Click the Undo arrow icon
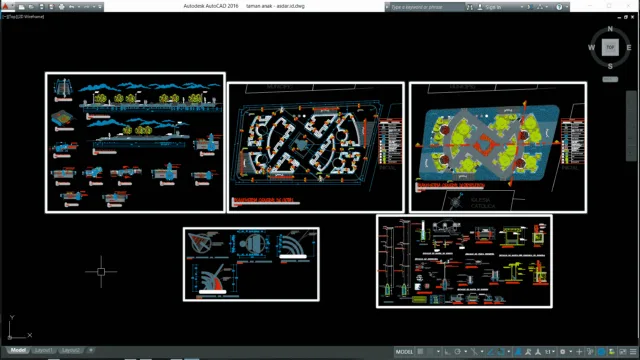This screenshot has width=640, height=360. tap(71, 7)
